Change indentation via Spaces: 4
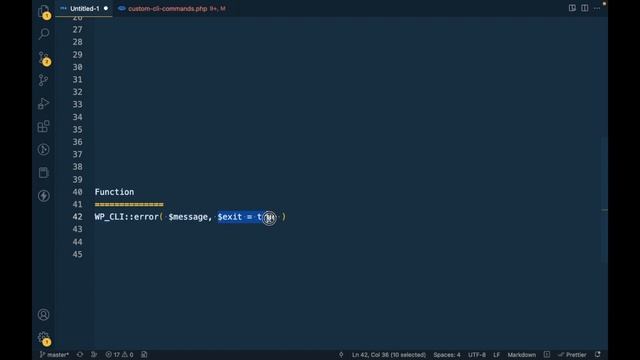The image size is (640, 360). coord(447,355)
